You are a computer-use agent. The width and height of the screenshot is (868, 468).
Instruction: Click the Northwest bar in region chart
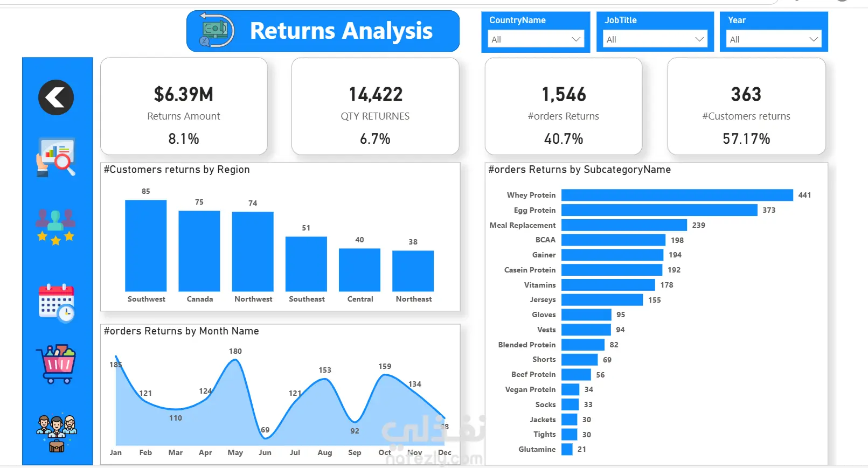(253, 252)
